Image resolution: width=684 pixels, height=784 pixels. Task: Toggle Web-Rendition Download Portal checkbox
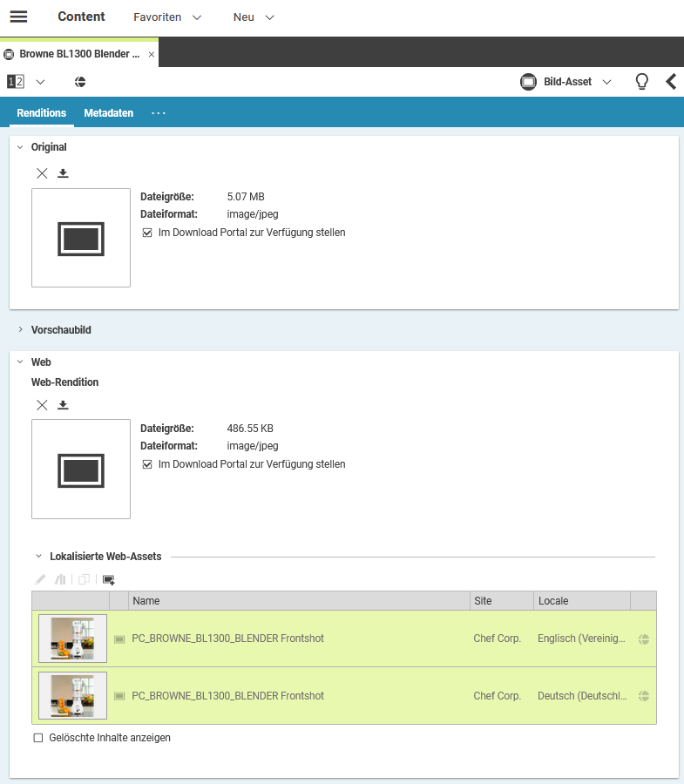pos(147,464)
